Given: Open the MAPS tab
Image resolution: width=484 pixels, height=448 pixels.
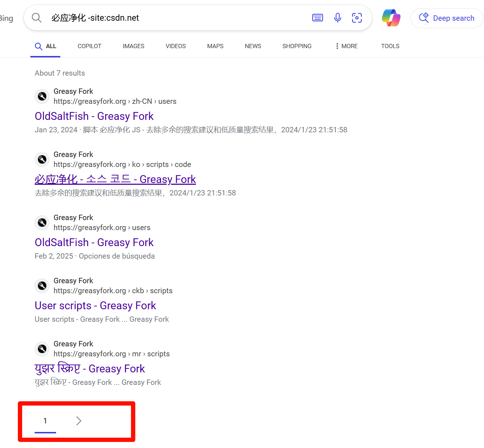Looking at the screenshot, I should click(x=215, y=46).
